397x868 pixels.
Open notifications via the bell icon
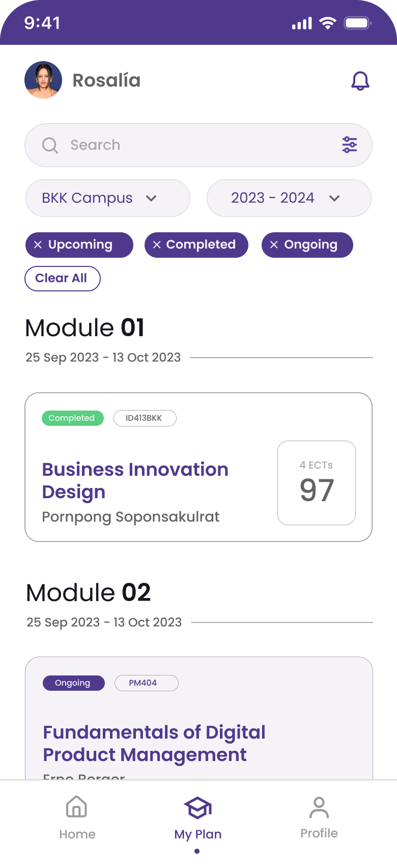tap(360, 81)
